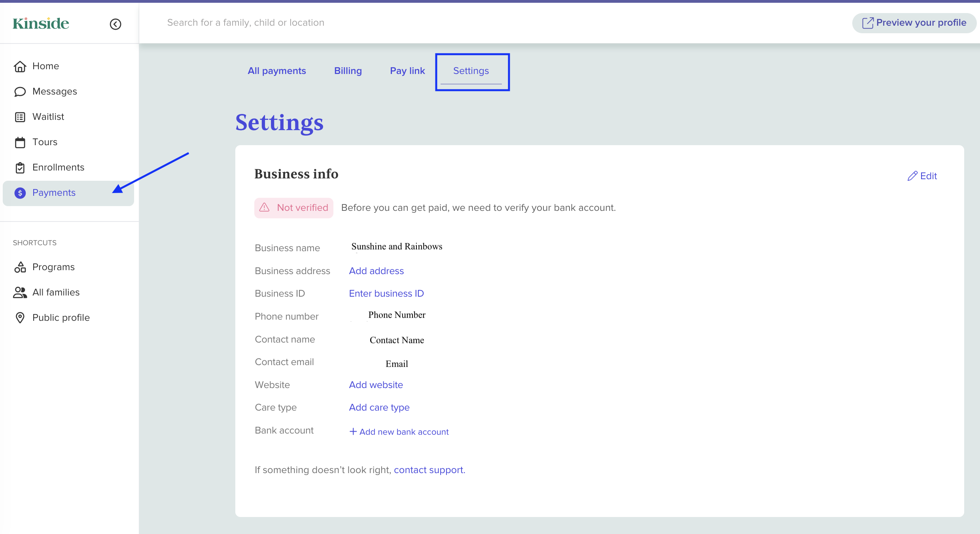
Task: Click the Programs shapes icon
Action: (x=20, y=267)
